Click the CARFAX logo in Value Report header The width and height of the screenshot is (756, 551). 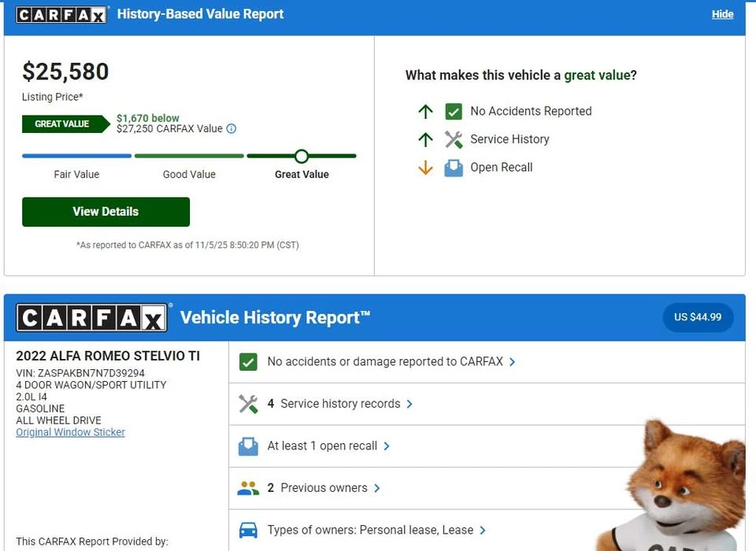pos(61,14)
